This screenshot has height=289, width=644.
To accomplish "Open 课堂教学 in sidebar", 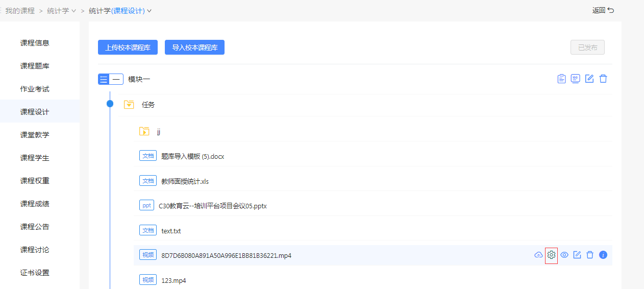I will pos(35,135).
